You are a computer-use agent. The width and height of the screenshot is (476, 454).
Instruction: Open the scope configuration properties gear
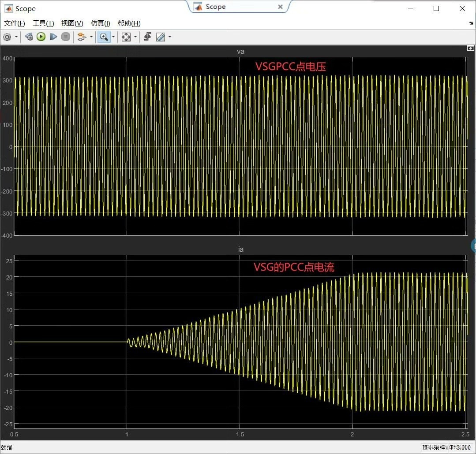click(7, 37)
